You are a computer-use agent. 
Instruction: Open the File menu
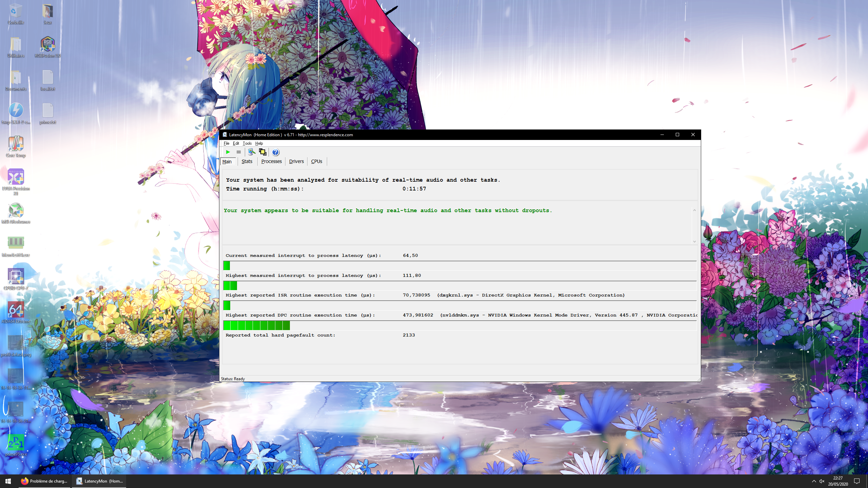[226, 143]
